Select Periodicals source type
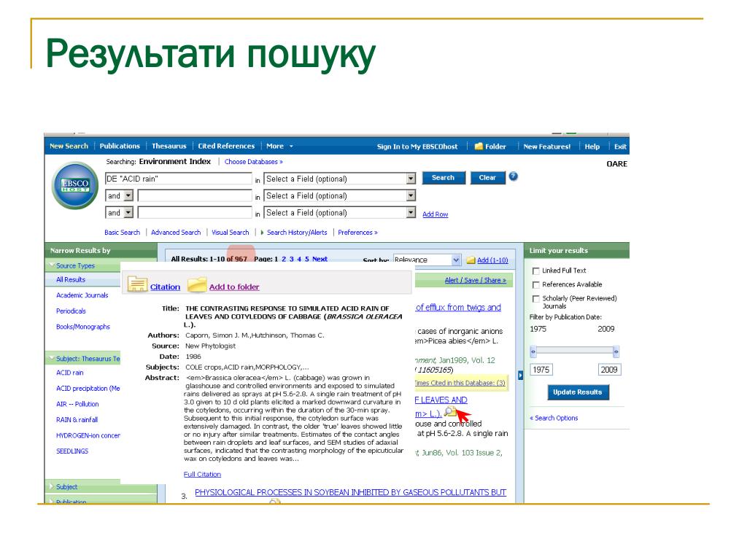The height and width of the screenshot is (560, 747). pos(71,311)
